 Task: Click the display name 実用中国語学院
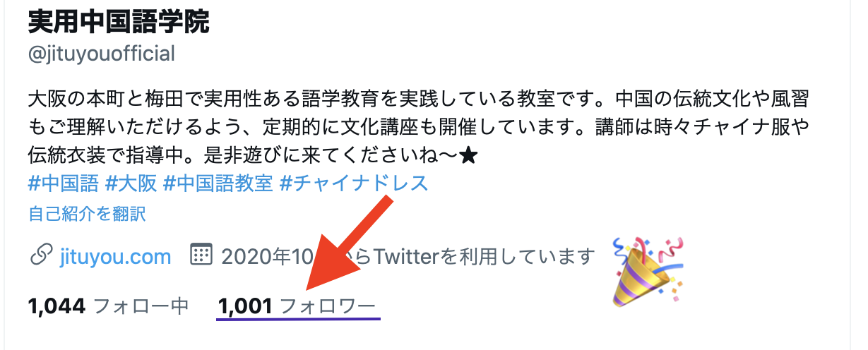coord(119,22)
